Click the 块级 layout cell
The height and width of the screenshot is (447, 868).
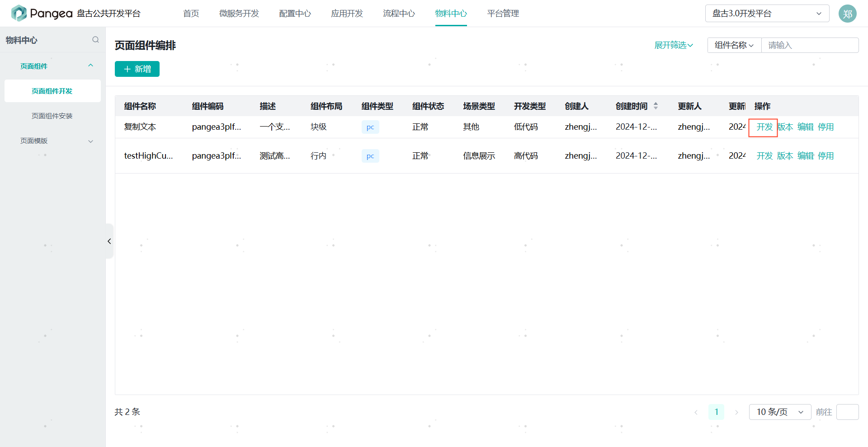click(x=318, y=127)
